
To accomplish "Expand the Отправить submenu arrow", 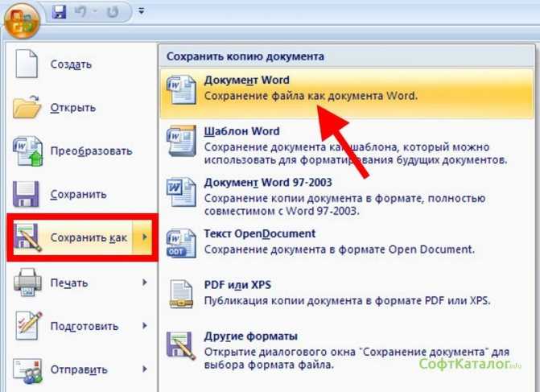I will tap(145, 369).
